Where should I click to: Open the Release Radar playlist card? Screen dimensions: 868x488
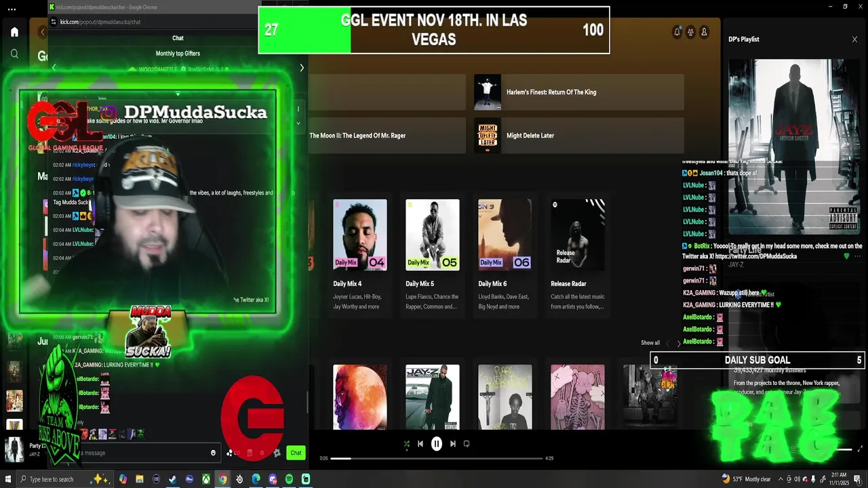tap(578, 255)
